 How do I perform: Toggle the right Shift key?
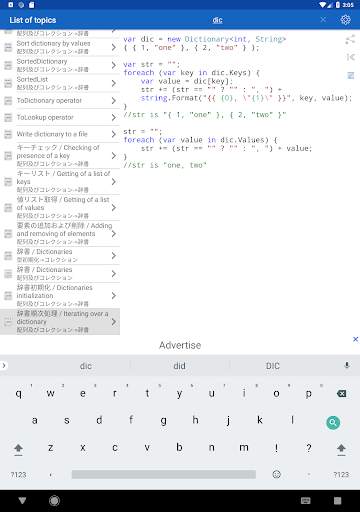click(x=341, y=449)
